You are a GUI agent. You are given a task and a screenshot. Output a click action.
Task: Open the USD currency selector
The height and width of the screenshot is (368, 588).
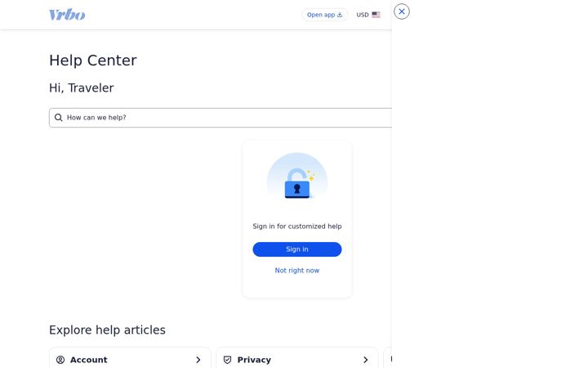click(368, 15)
